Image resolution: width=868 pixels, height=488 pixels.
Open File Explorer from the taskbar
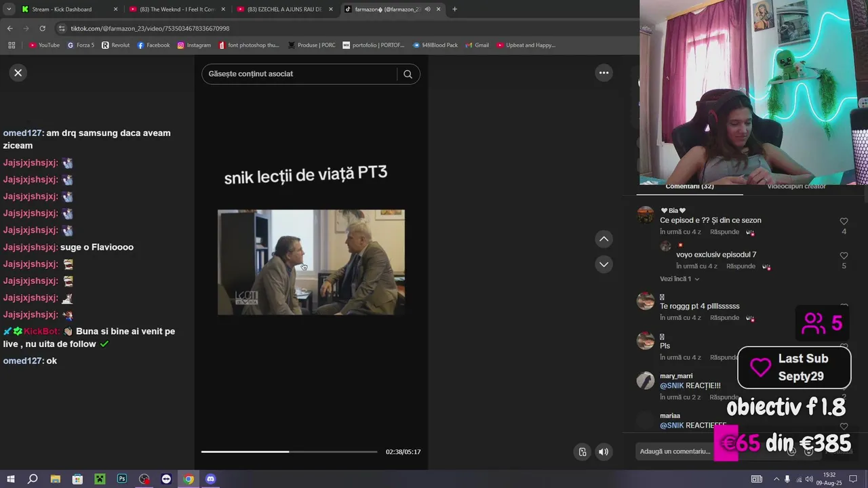click(56, 479)
